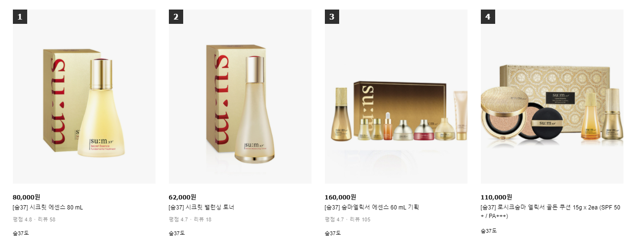Click the 80,000원 price
The height and width of the screenshot is (250, 644).
coord(26,197)
